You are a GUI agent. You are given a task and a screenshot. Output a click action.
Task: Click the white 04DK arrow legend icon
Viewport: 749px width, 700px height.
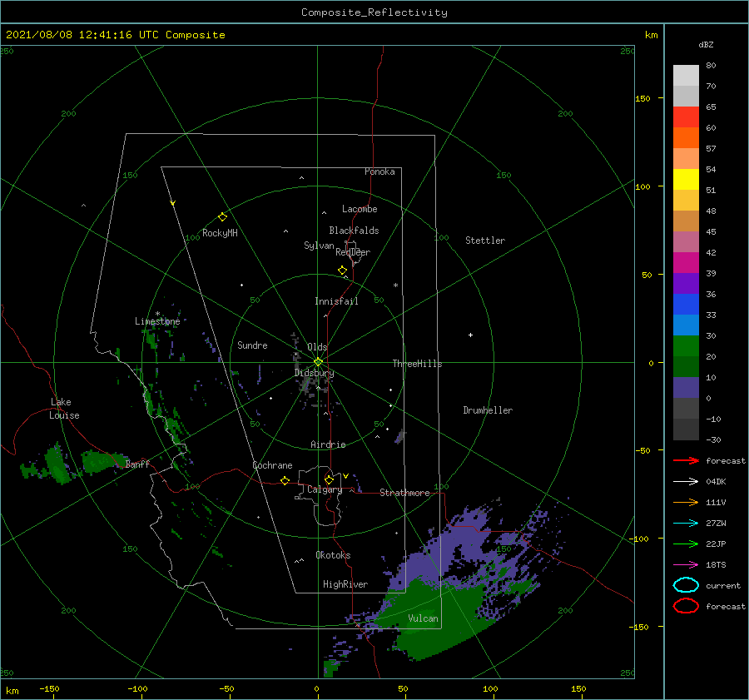pyautogui.click(x=686, y=482)
